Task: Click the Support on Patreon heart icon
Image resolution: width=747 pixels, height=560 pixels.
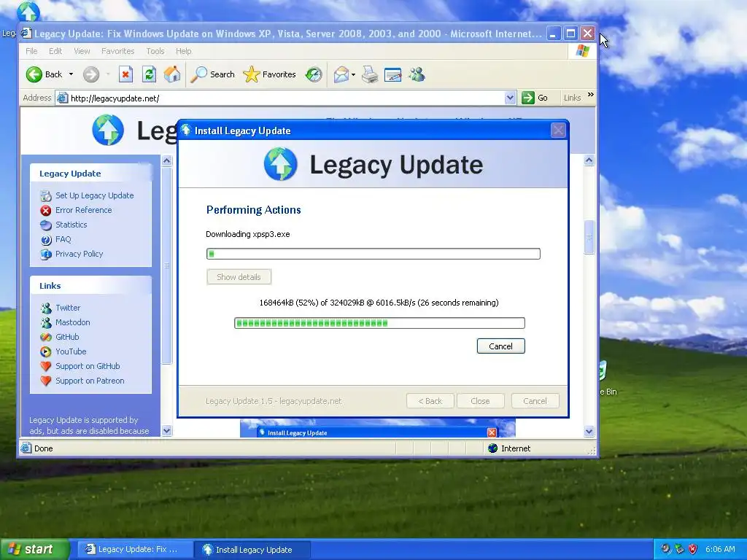Action: [x=46, y=381]
